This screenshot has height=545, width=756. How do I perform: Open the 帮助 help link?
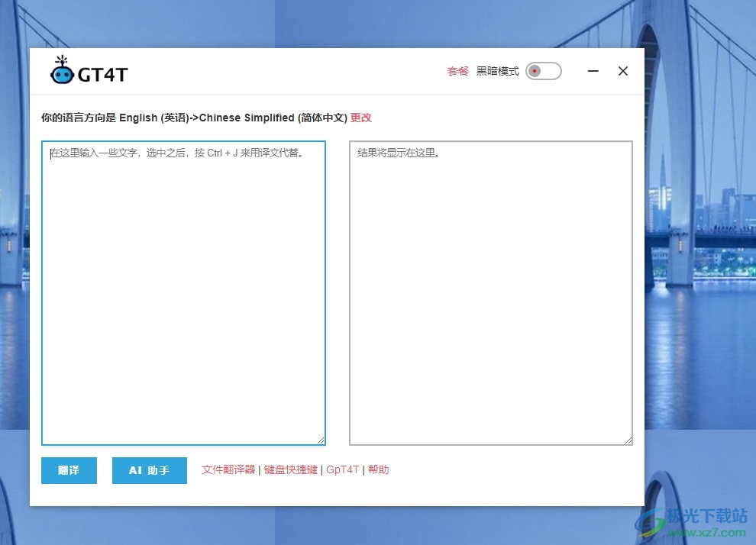click(379, 470)
